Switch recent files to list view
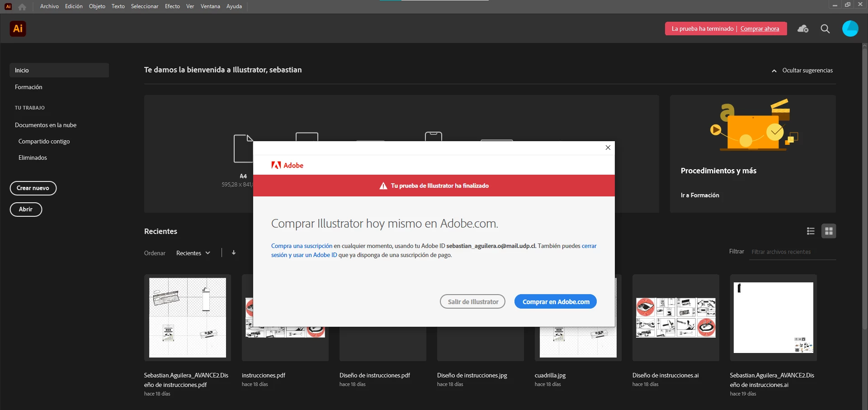 click(x=811, y=231)
